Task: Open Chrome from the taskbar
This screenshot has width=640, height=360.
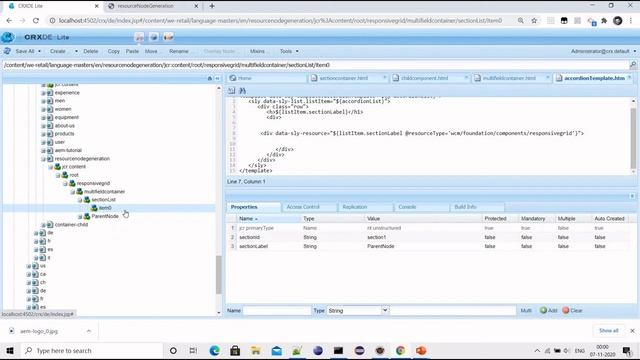Action: pos(400,351)
